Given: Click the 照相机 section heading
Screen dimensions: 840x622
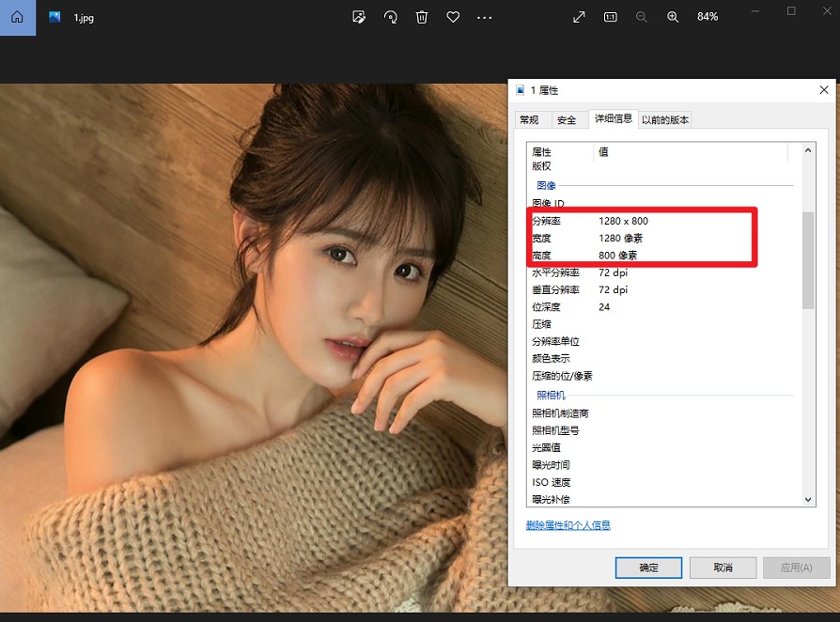Looking at the screenshot, I should click(551, 395).
